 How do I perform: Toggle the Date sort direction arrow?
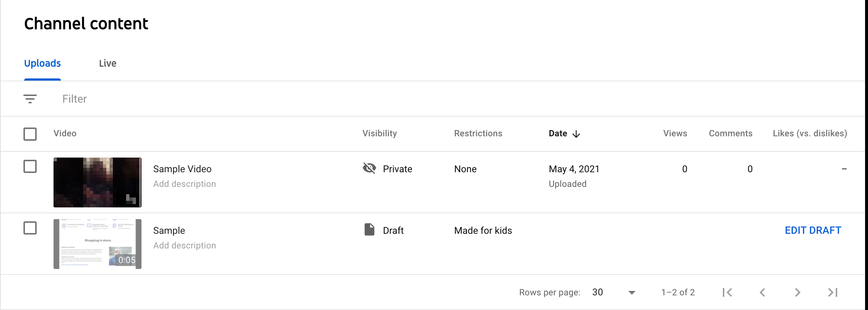coord(576,134)
